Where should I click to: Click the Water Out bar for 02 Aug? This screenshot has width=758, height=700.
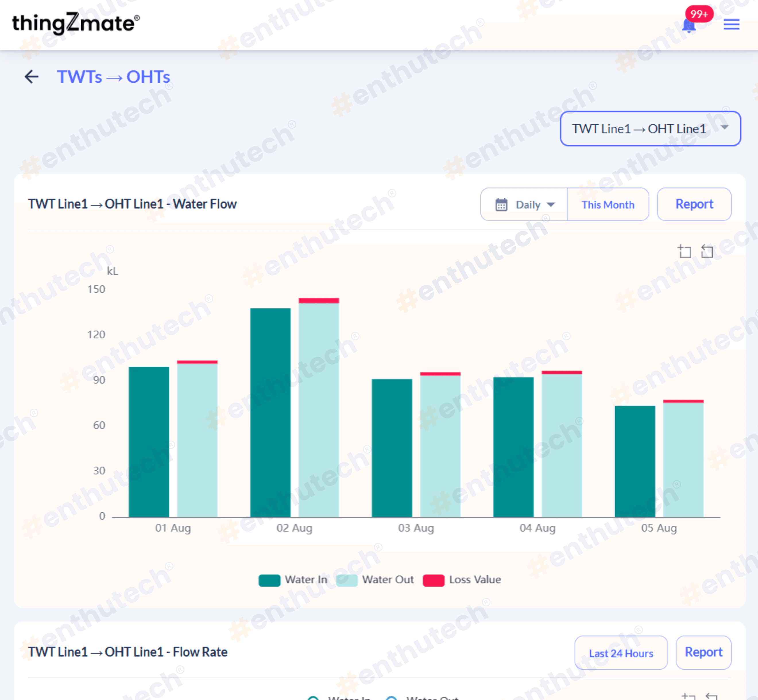point(319,410)
